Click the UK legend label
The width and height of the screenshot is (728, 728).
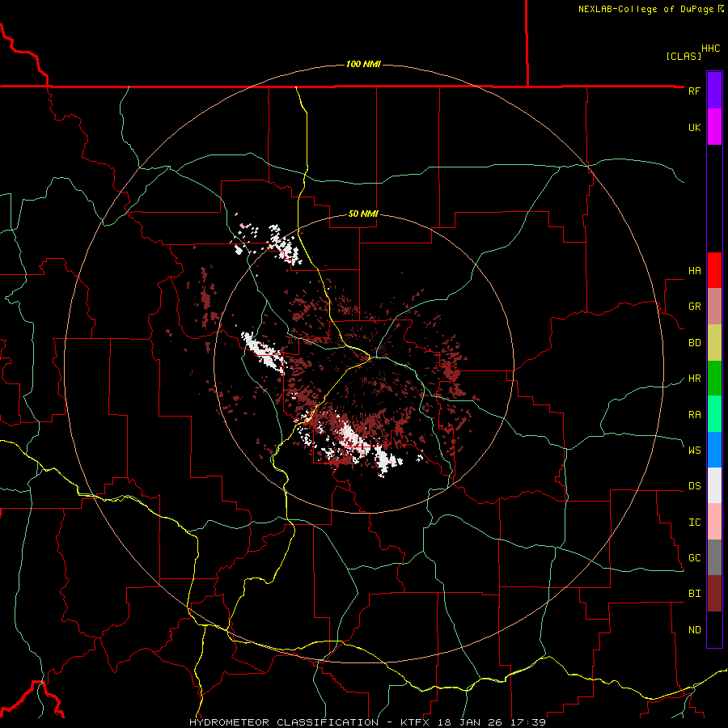pos(694,127)
